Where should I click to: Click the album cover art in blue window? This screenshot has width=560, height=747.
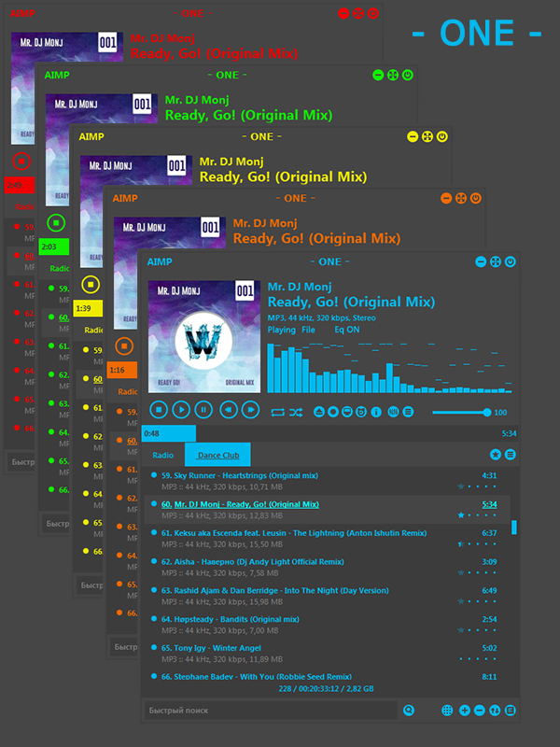coord(204,336)
